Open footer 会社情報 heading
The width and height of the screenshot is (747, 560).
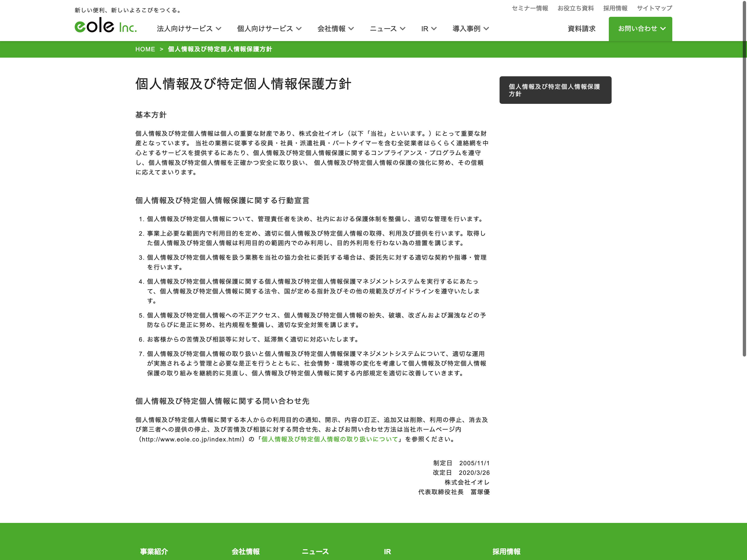(x=246, y=551)
